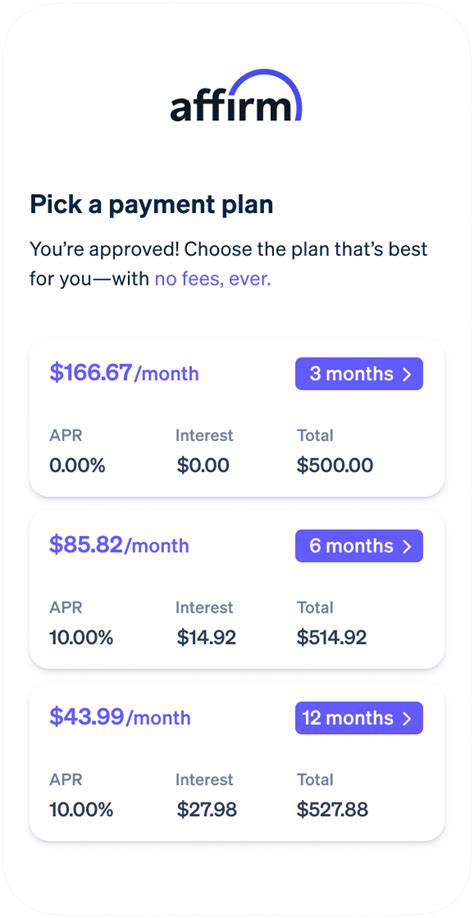
Task: Click the 10.00% APR in 12-month plan
Action: [81, 810]
